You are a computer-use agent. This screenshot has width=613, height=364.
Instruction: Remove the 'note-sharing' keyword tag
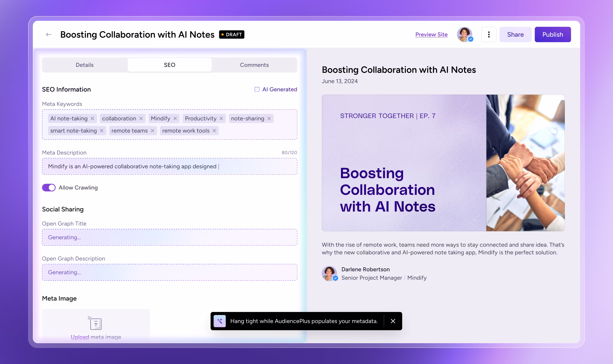pyautogui.click(x=269, y=119)
